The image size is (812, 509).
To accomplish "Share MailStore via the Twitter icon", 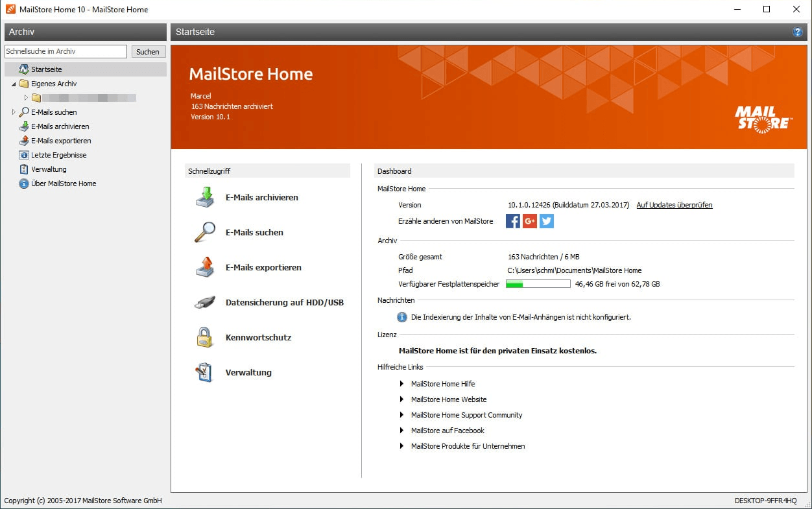I will [x=547, y=221].
